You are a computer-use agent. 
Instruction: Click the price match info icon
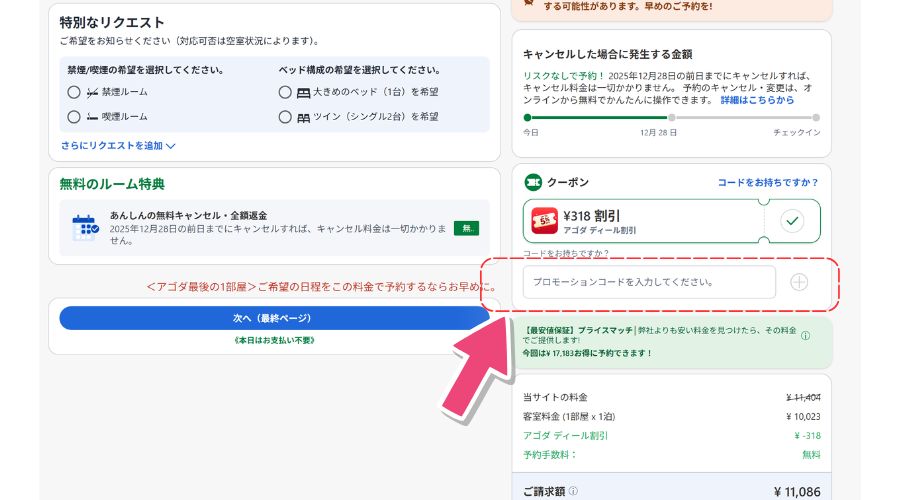tap(805, 336)
